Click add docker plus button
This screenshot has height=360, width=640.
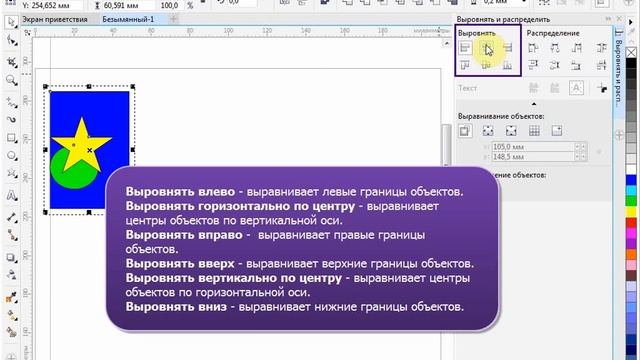(x=619, y=136)
